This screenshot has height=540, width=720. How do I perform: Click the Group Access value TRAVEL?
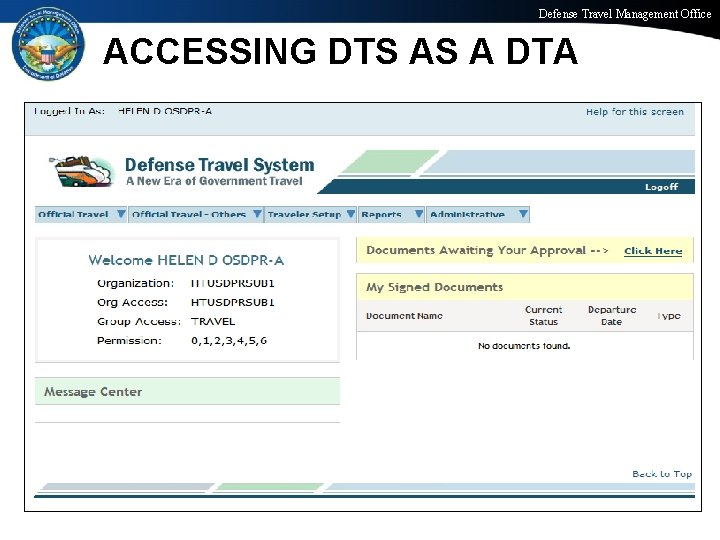click(213, 321)
